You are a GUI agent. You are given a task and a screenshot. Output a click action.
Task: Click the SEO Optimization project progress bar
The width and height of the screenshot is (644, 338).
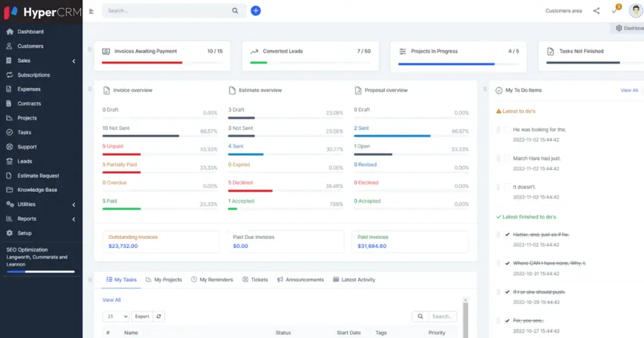(x=41, y=272)
